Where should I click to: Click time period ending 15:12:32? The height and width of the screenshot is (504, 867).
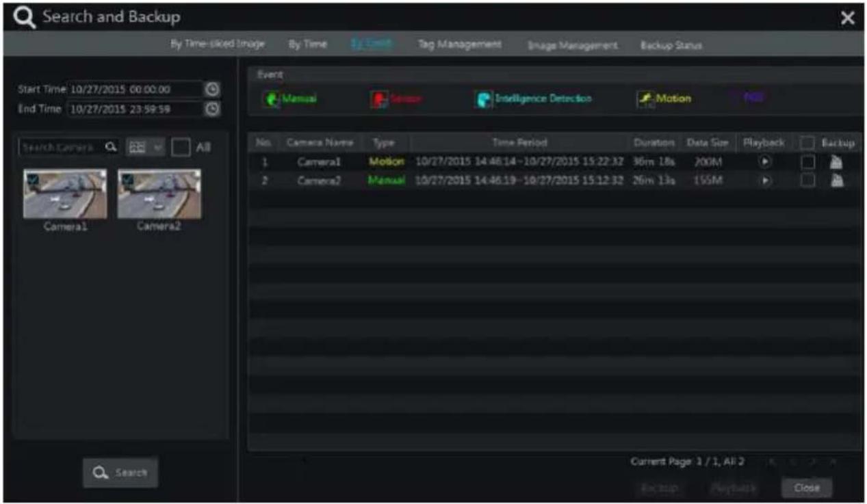tap(519, 181)
